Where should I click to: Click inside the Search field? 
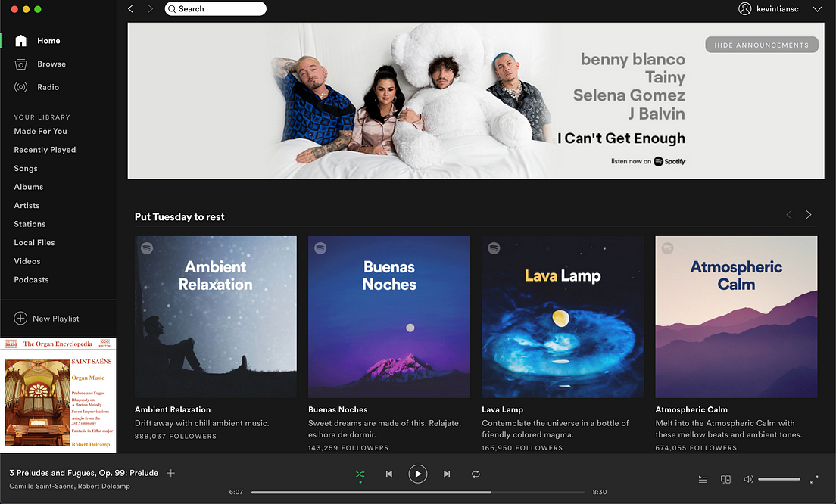coord(215,8)
